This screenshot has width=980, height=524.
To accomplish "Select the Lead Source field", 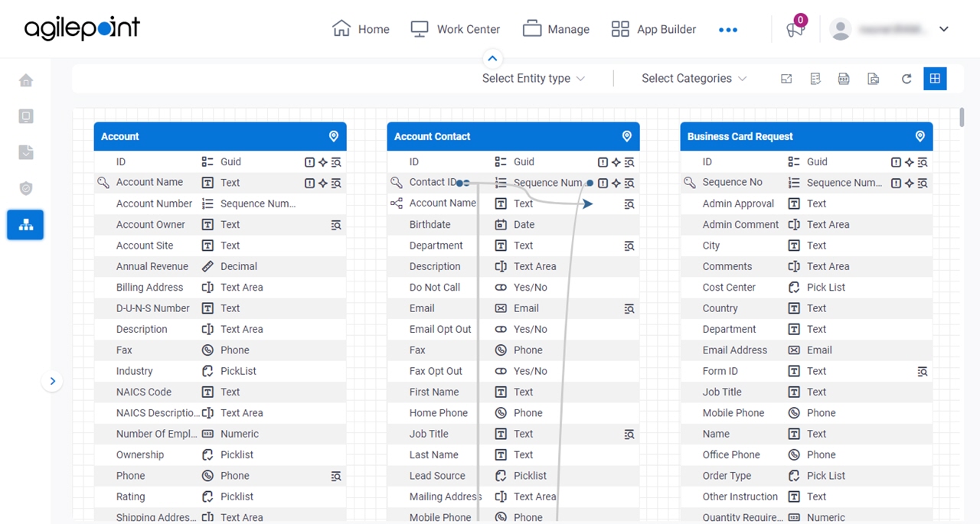I will click(513, 476).
